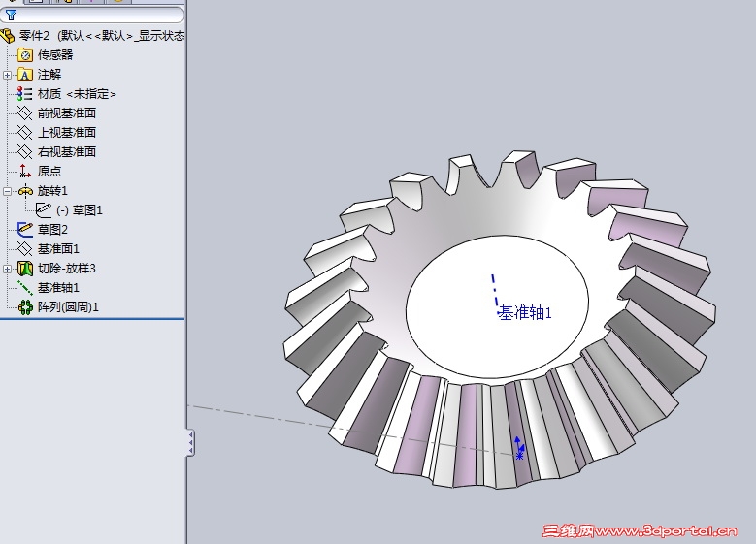Select the 切除-放样3 lofted cut icon
Screen dimensions: 756x544
coord(25,269)
